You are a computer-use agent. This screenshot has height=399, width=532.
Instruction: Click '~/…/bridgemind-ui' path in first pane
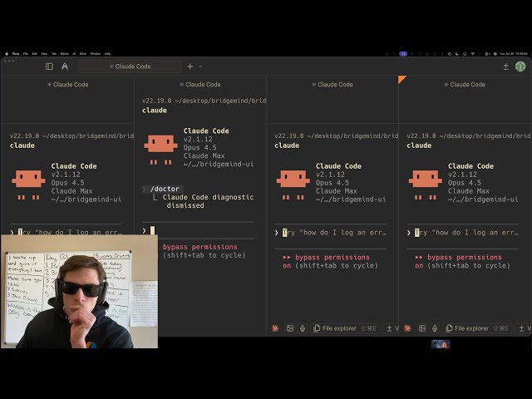pos(86,199)
